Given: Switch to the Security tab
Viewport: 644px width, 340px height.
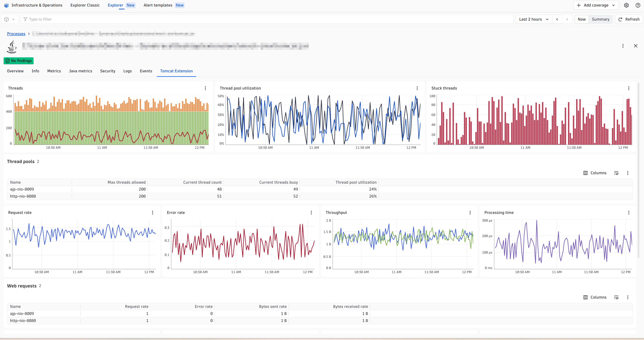Looking at the screenshot, I should pyautogui.click(x=108, y=71).
